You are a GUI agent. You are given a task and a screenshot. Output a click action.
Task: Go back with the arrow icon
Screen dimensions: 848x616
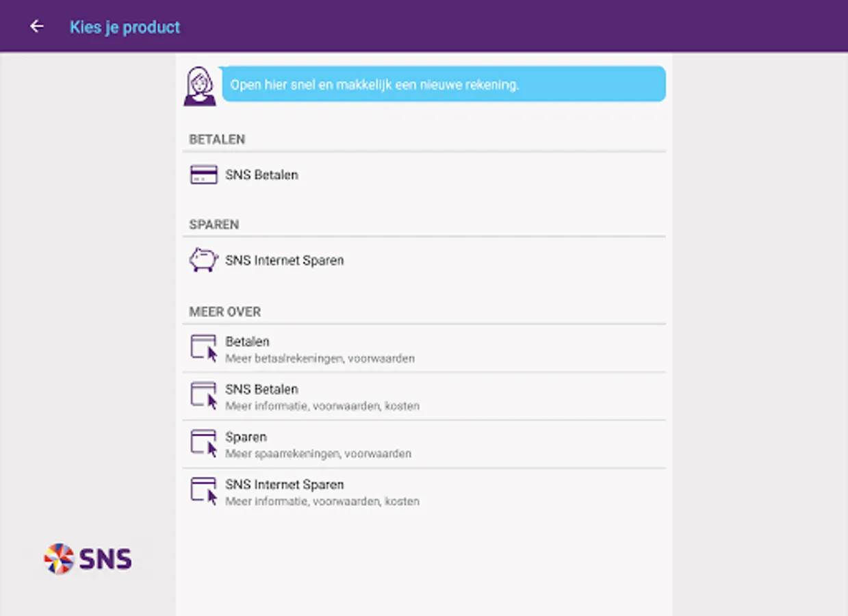[x=36, y=27]
